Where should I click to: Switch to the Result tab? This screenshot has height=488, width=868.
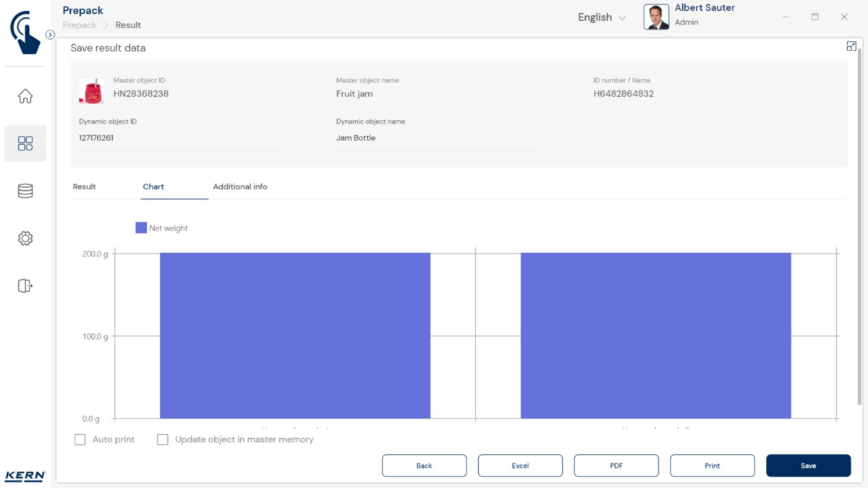click(84, 187)
